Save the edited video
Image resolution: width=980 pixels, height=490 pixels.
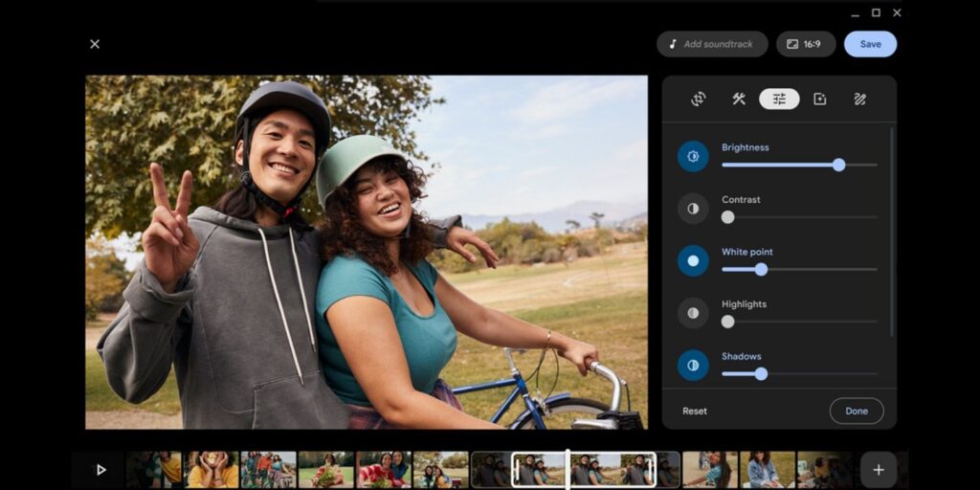click(x=870, y=44)
